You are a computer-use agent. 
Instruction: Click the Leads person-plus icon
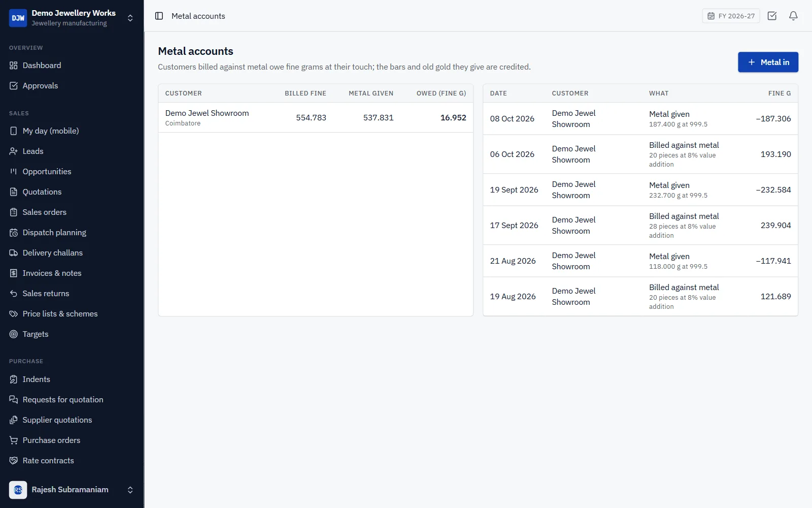pyautogui.click(x=14, y=151)
